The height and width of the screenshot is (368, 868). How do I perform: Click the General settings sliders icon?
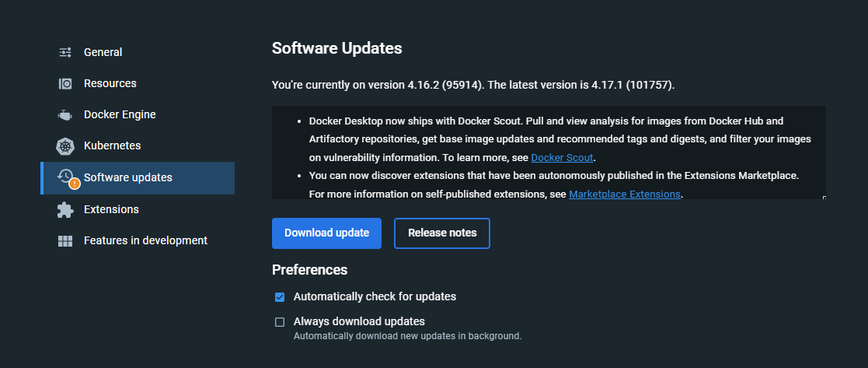(x=65, y=52)
